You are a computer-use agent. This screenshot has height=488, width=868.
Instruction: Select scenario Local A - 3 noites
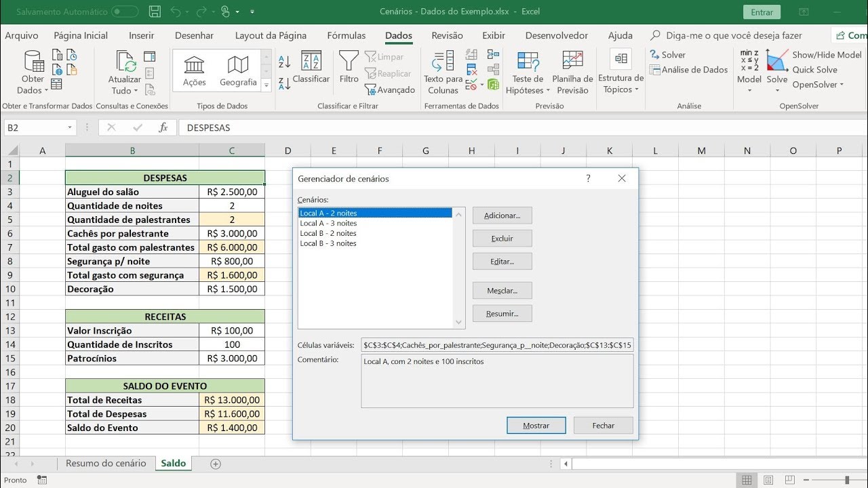click(x=375, y=223)
